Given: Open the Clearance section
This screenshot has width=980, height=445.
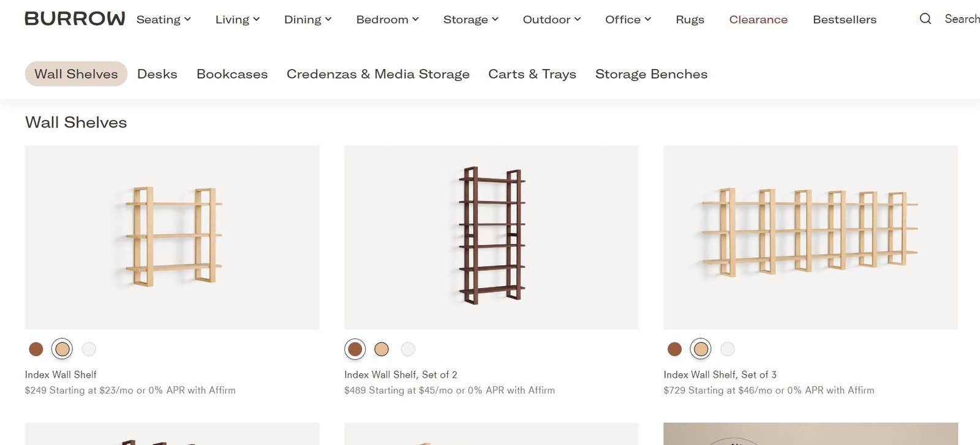Looking at the screenshot, I should pos(758,19).
